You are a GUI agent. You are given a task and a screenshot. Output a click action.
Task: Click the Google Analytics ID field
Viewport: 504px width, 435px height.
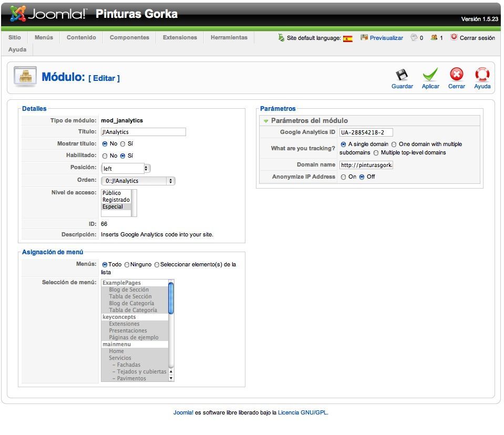366,132
